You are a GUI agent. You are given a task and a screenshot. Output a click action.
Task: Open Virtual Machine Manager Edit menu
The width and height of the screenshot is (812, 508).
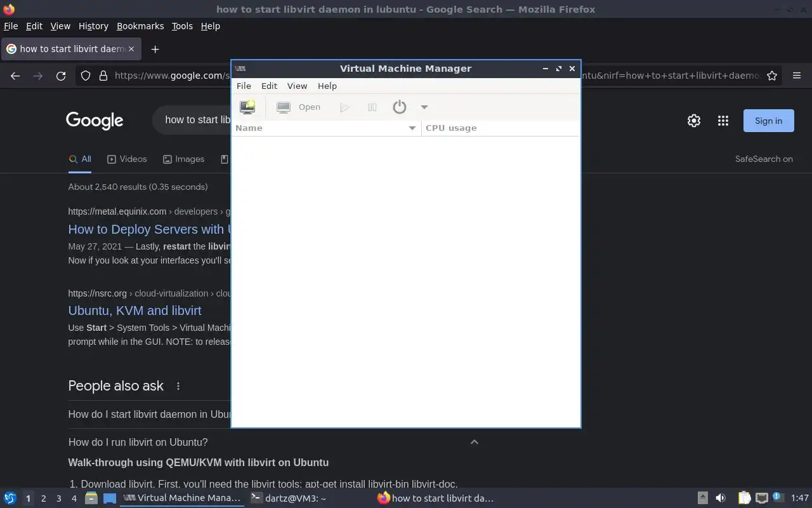click(x=269, y=86)
